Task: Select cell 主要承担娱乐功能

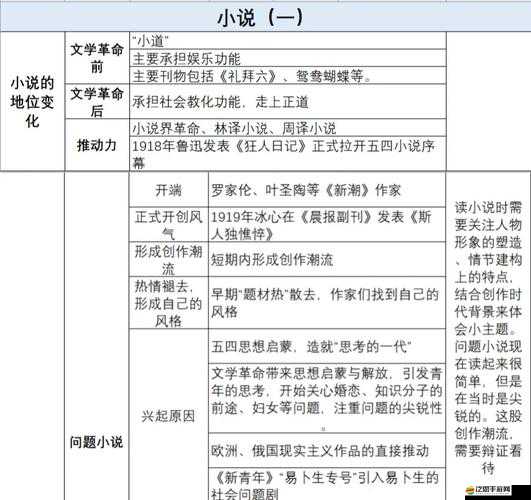Action: pyautogui.click(x=288, y=58)
